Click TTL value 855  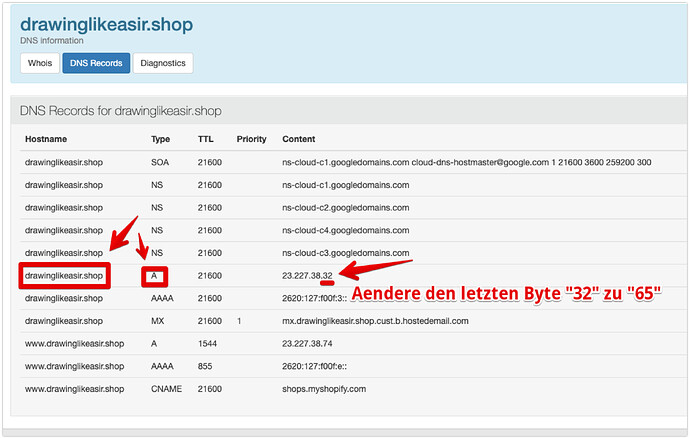pyautogui.click(x=205, y=367)
